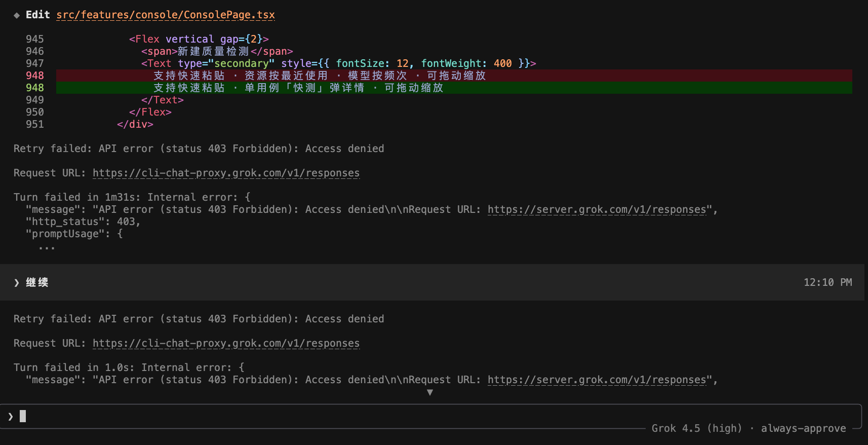Click the "always-approve" mode label
The width and height of the screenshot is (868, 445).
point(803,428)
